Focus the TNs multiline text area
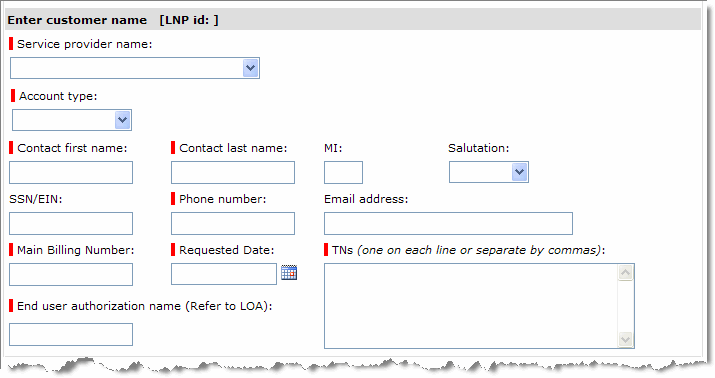Viewport: 715px width, 378px height. click(x=471, y=306)
